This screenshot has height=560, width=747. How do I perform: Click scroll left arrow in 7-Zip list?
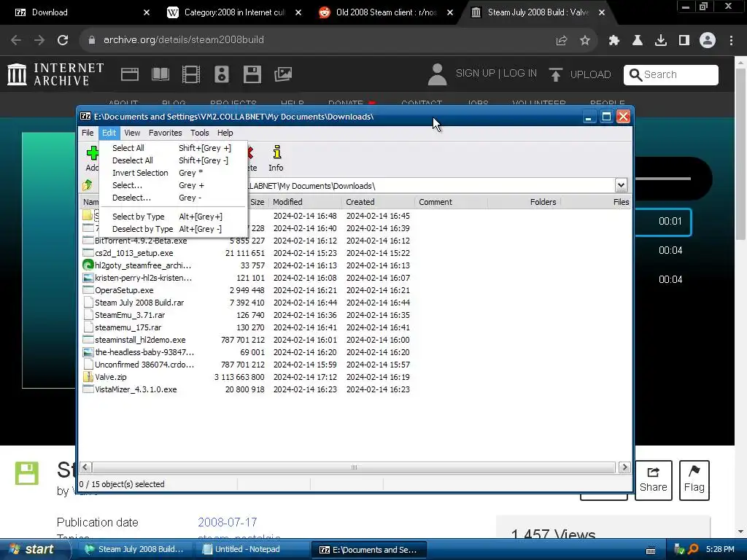[x=85, y=467]
